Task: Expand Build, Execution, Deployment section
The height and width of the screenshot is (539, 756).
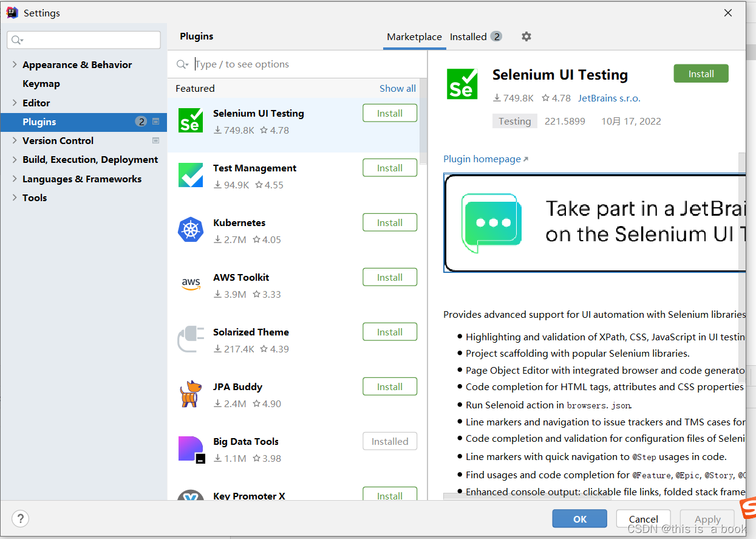Action: click(15, 159)
